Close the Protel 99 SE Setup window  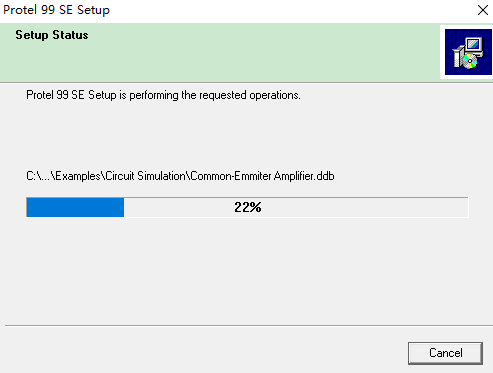482,10
